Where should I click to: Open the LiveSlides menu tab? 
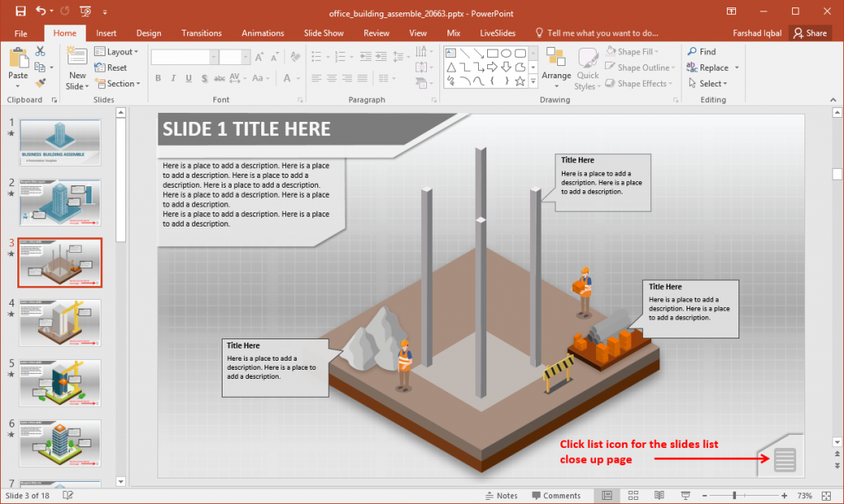[x=497, y=33]
